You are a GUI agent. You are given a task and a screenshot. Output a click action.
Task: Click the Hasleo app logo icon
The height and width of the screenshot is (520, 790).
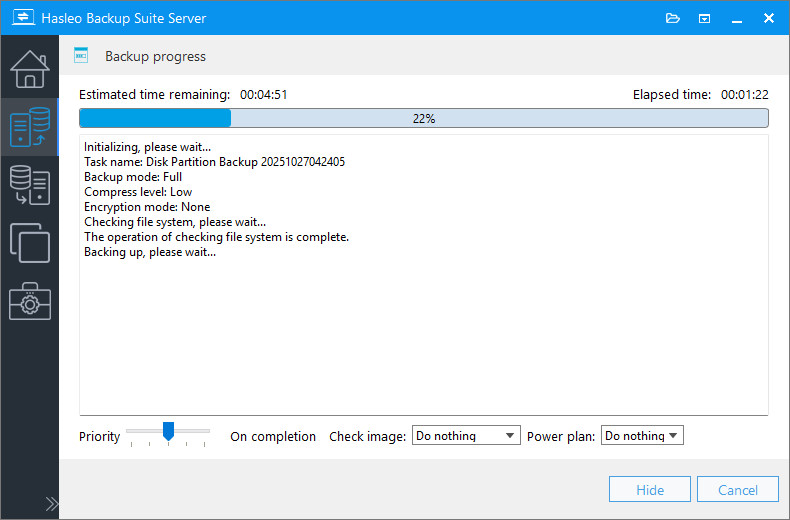coord(23,17)
